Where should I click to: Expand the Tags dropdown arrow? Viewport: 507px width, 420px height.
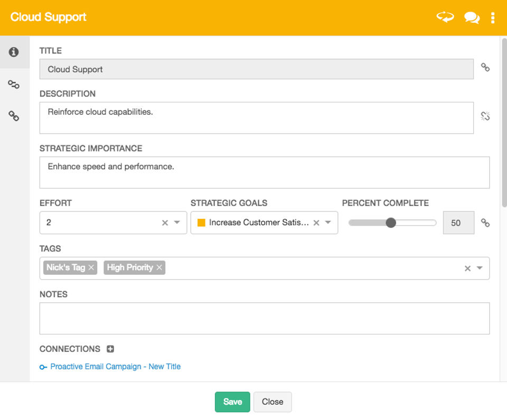480,268
